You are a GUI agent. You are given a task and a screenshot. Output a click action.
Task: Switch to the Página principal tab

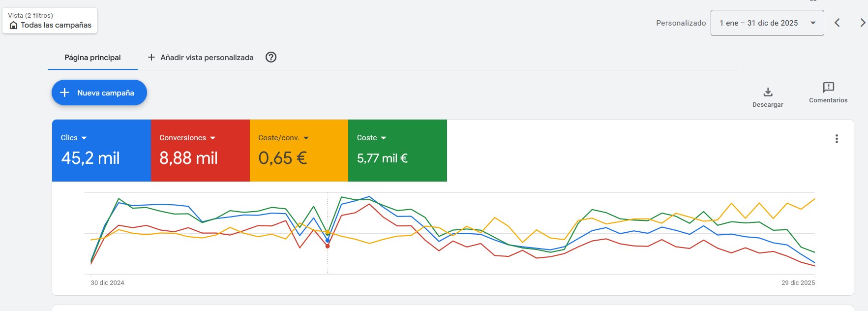tap(92, 58)
